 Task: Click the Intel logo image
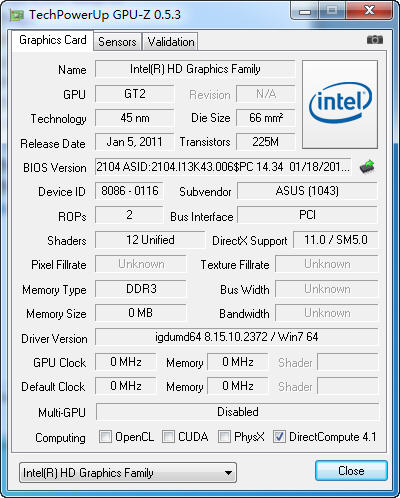coord(340,104)
